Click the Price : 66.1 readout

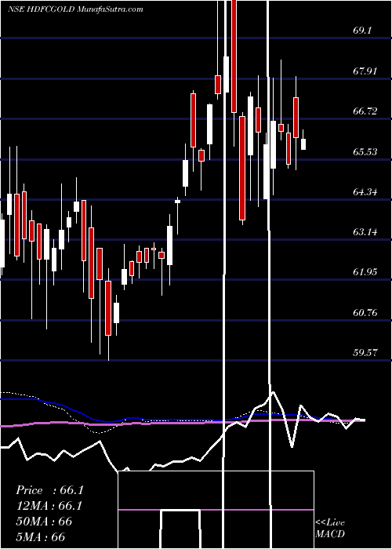coord(49,490)
